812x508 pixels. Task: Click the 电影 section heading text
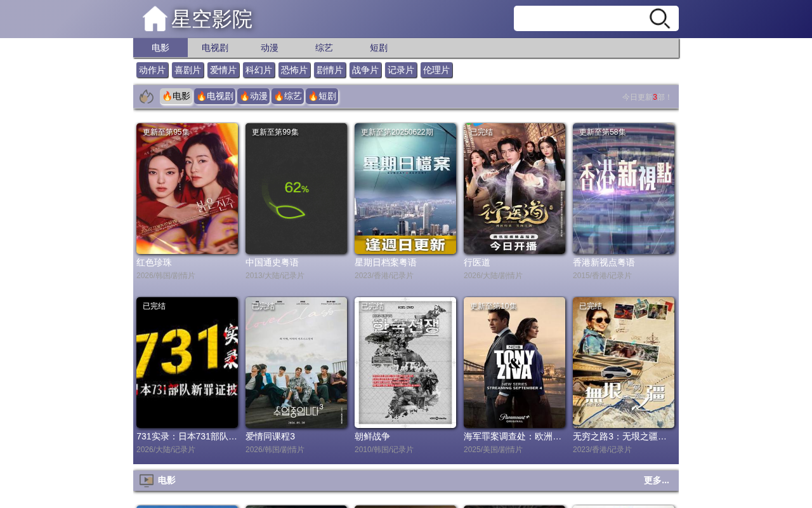(x=166, y=481)
